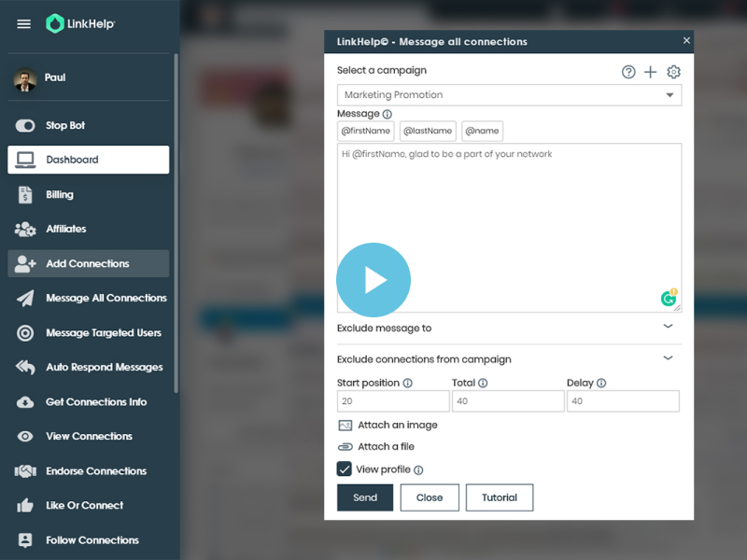Click Attach an image

click(388, 426)
